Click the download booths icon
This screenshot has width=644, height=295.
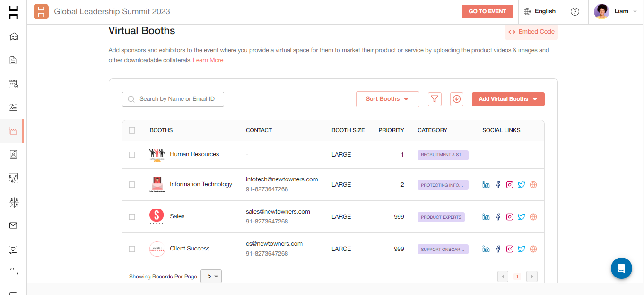click(x=456, y=99)
